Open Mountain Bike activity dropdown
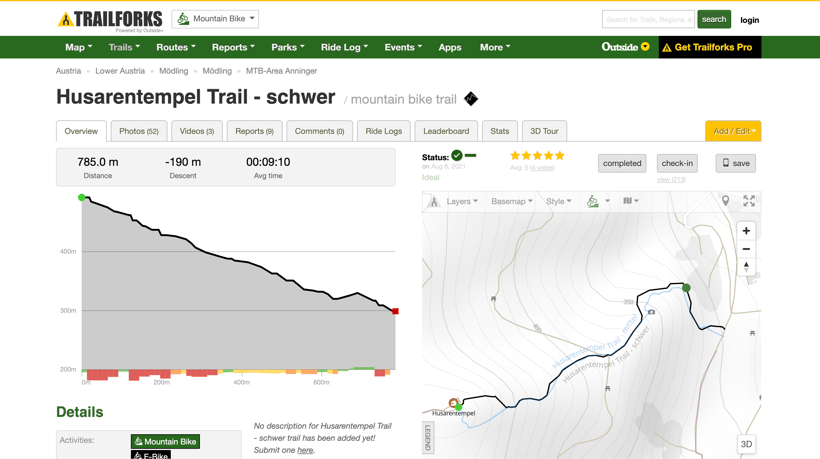The width and height of the screenshot is (820, 459). (215, 19)
